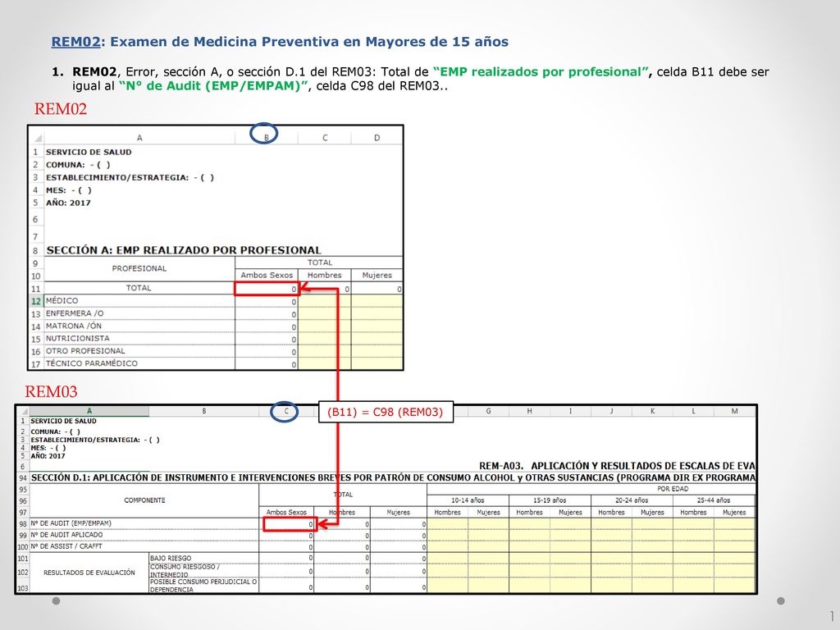Click the PROFESIONAL header cell
The width and height of the screenshot is (840, 630).
(x=139, y=268)
